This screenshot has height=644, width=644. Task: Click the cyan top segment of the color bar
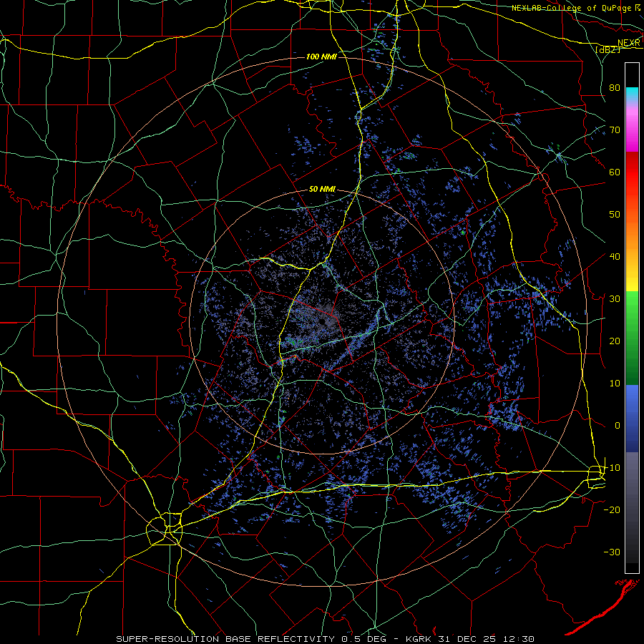632,94
